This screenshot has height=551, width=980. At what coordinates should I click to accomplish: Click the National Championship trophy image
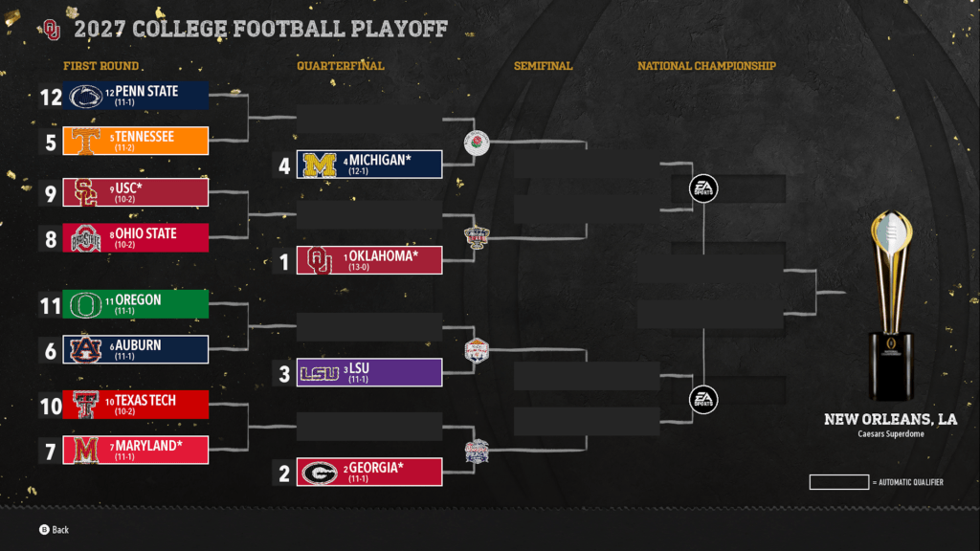click(x=891, y=306)
